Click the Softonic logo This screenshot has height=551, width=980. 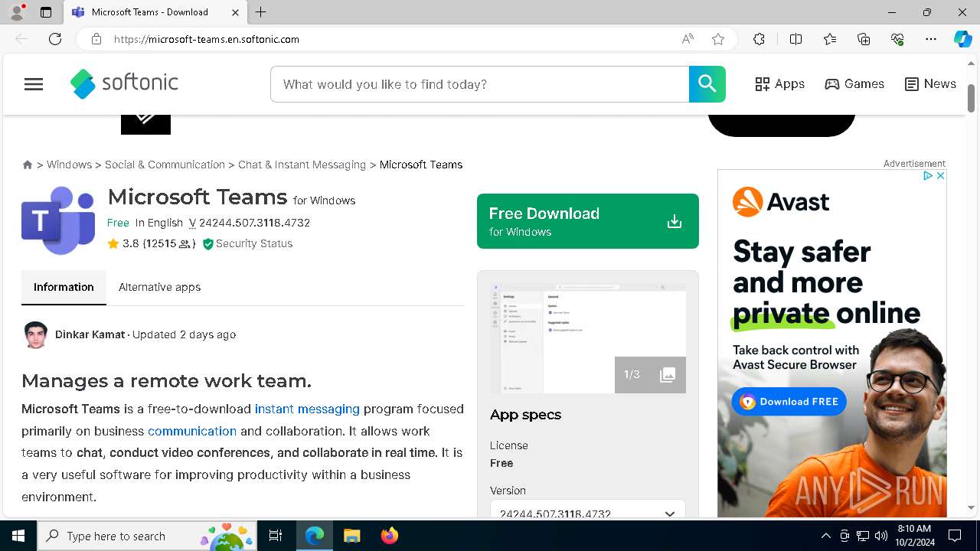[x=124, y=83]
